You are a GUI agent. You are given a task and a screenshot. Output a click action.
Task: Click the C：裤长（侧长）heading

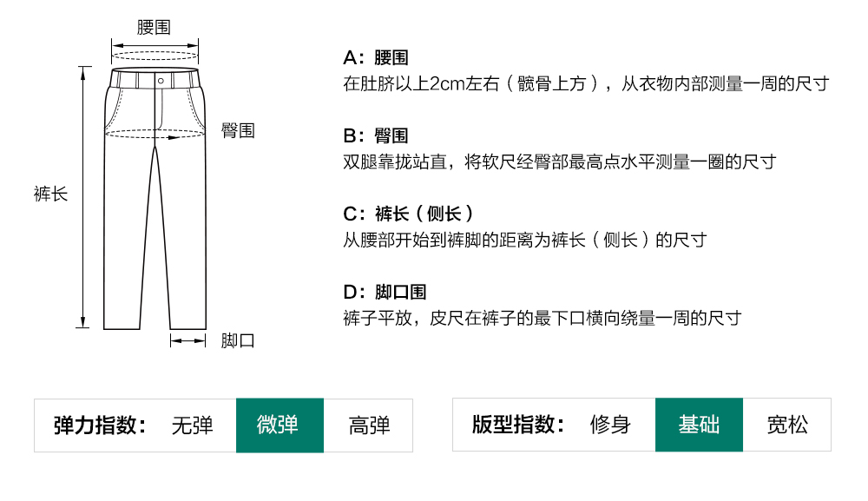click(409, 214)
